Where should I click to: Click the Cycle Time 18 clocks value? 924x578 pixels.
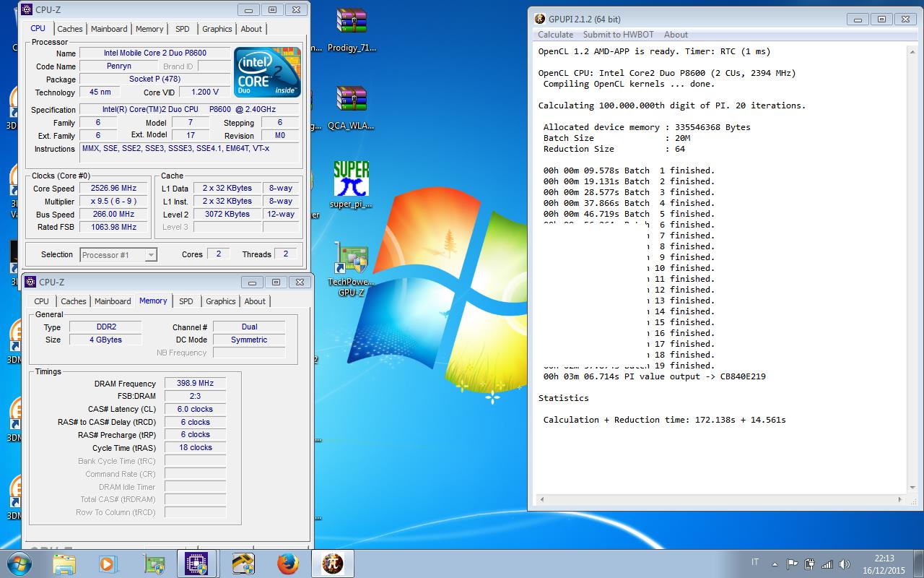[x=196, y=448]
